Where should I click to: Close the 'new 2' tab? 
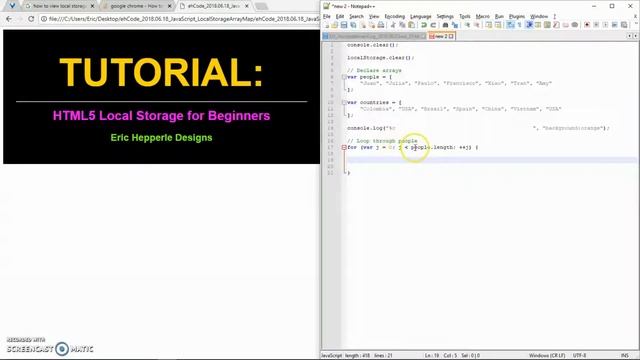pos(451,36)
